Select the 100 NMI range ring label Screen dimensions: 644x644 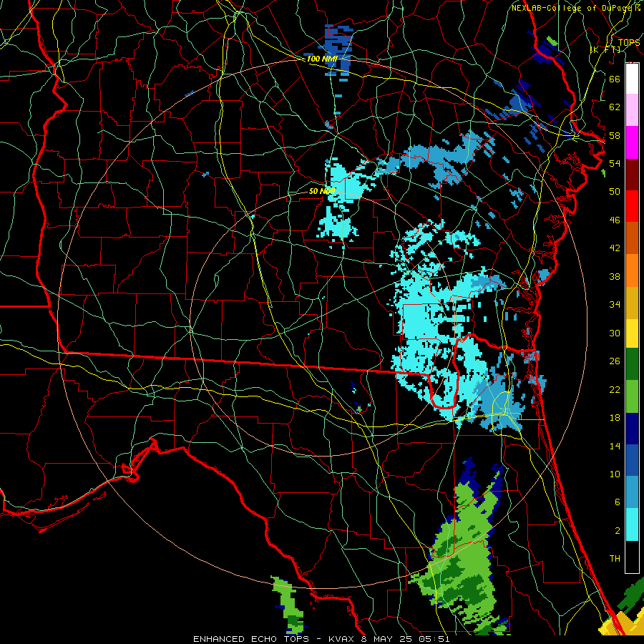click(322, 59)
